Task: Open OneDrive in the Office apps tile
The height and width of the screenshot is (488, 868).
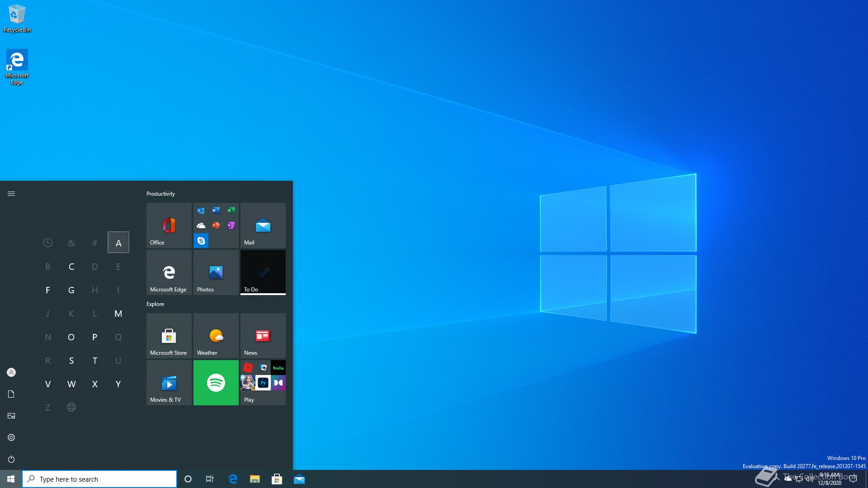Action: click(x=201, y=225)
